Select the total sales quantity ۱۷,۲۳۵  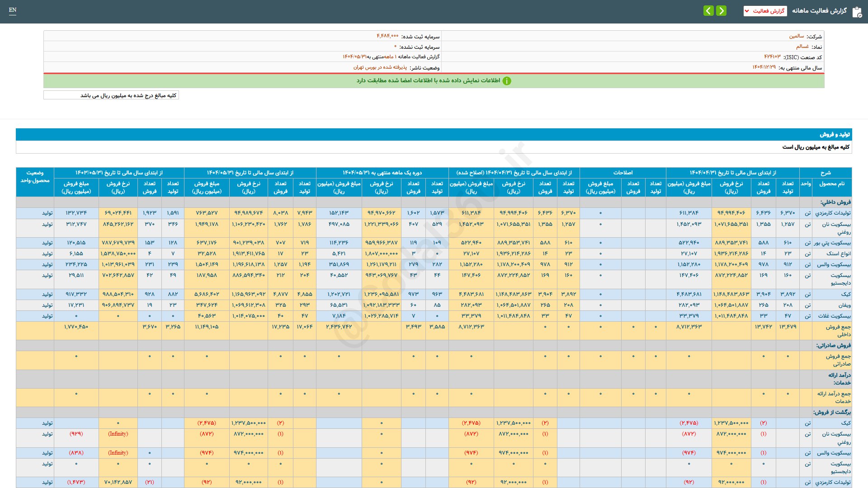tap(280, 327)
